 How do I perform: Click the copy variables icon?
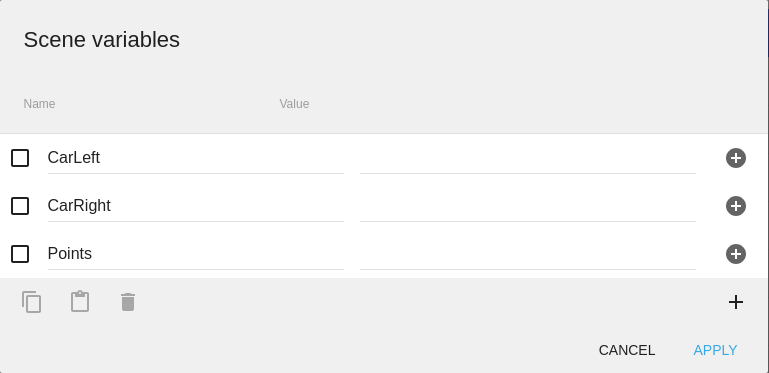tap(31, 302)
